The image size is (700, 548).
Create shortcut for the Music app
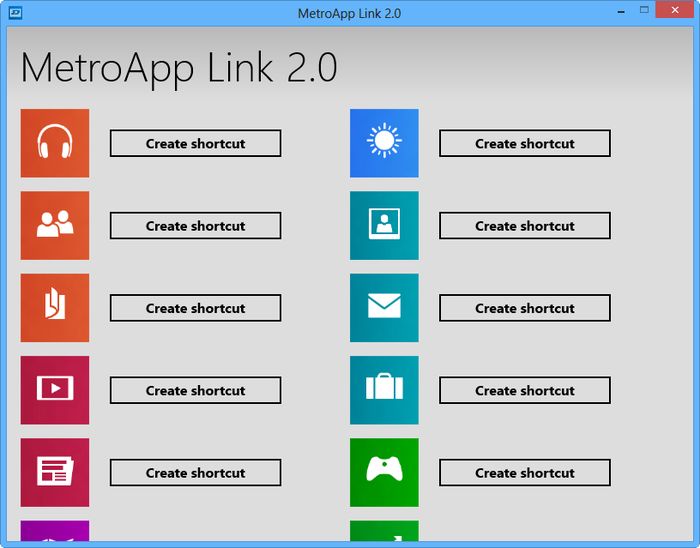195,143
